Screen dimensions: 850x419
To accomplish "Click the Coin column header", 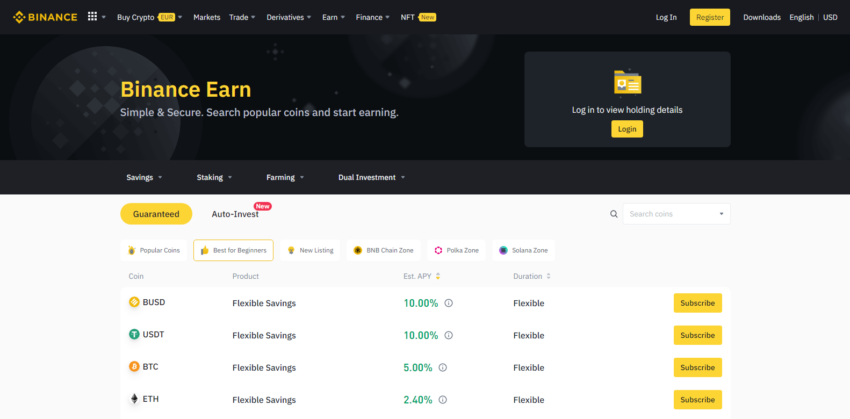I will (x=136, y=276).
